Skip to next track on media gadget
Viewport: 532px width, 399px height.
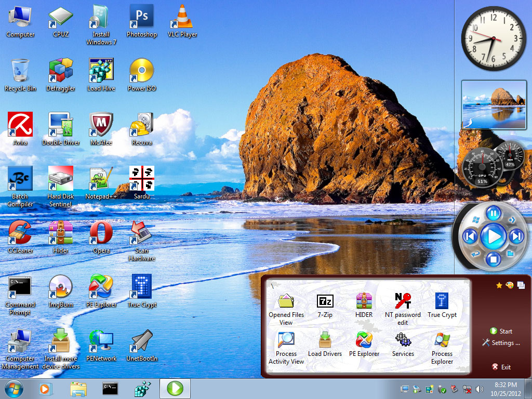pyautogui.click(x=516, y=236)
